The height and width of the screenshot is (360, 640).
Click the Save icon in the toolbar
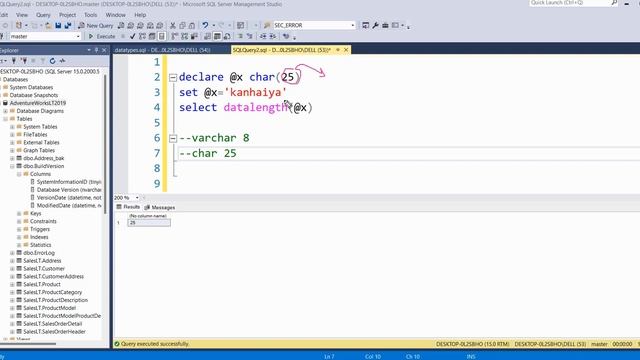(58, 25)
